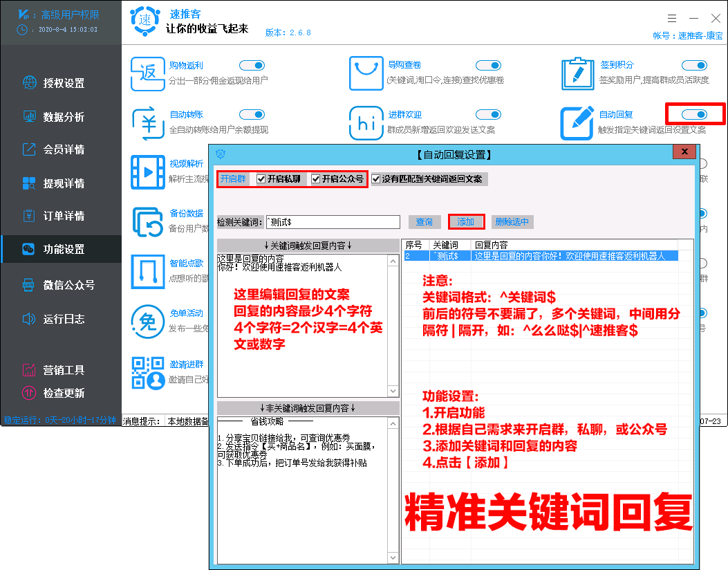
Task: Click up arrow of keyword reply scrollbar
Action: click(393, 261)
